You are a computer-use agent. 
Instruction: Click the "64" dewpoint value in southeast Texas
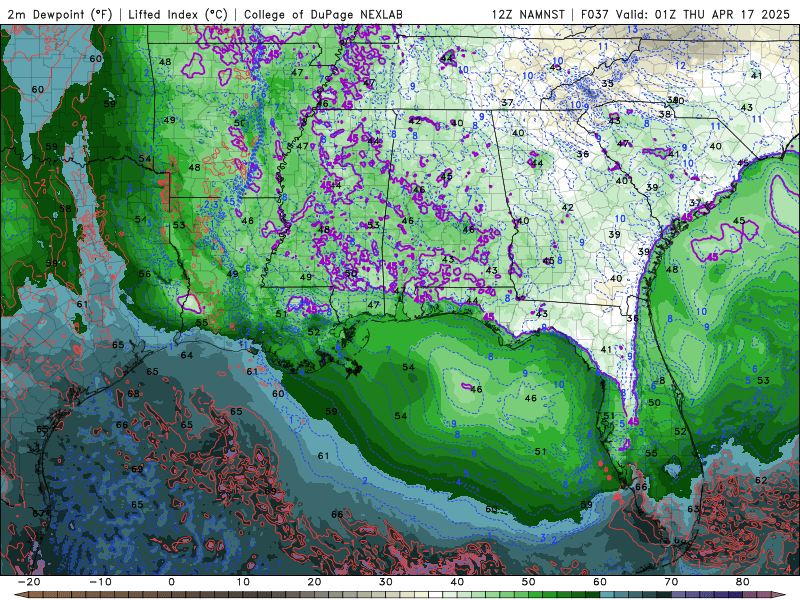[187, 355]
